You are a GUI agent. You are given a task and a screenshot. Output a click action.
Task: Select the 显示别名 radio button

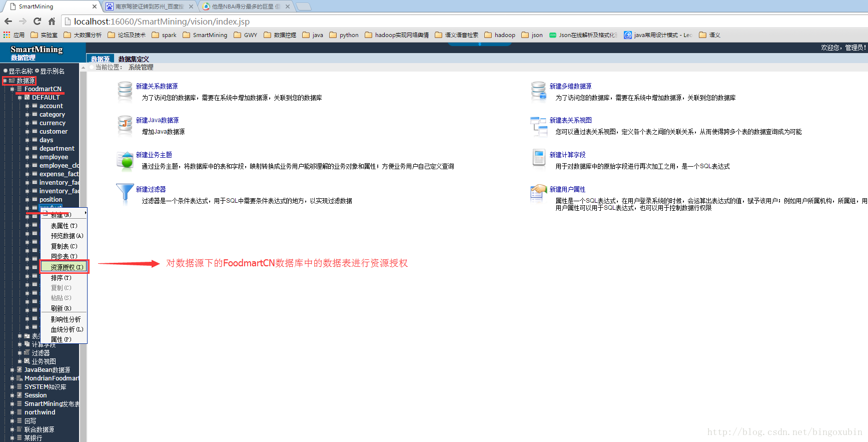[x=37, y=71]
